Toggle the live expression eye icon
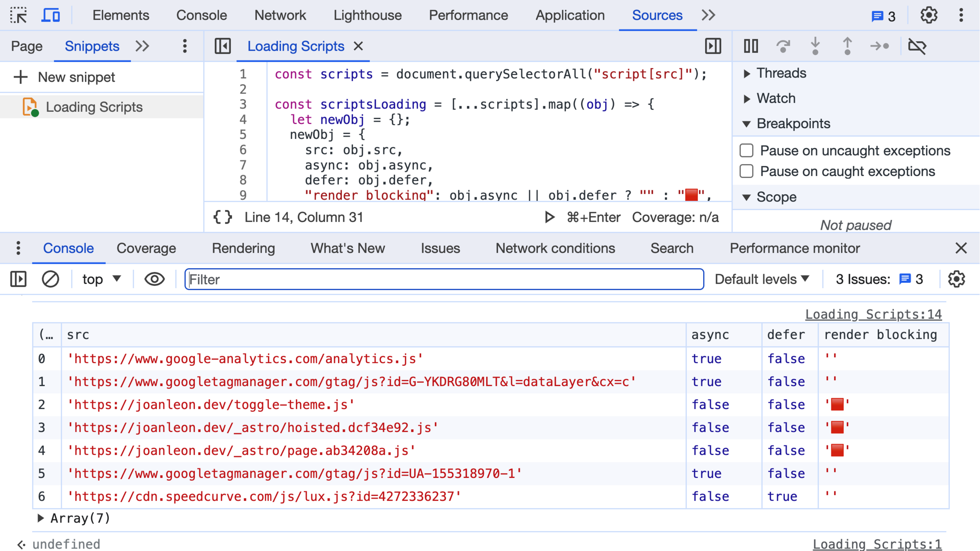 tap(154, 280)
